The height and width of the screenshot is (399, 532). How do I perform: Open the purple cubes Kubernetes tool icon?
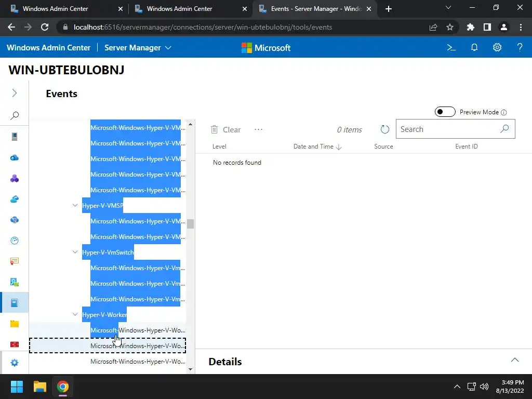[x=14, y=179]
